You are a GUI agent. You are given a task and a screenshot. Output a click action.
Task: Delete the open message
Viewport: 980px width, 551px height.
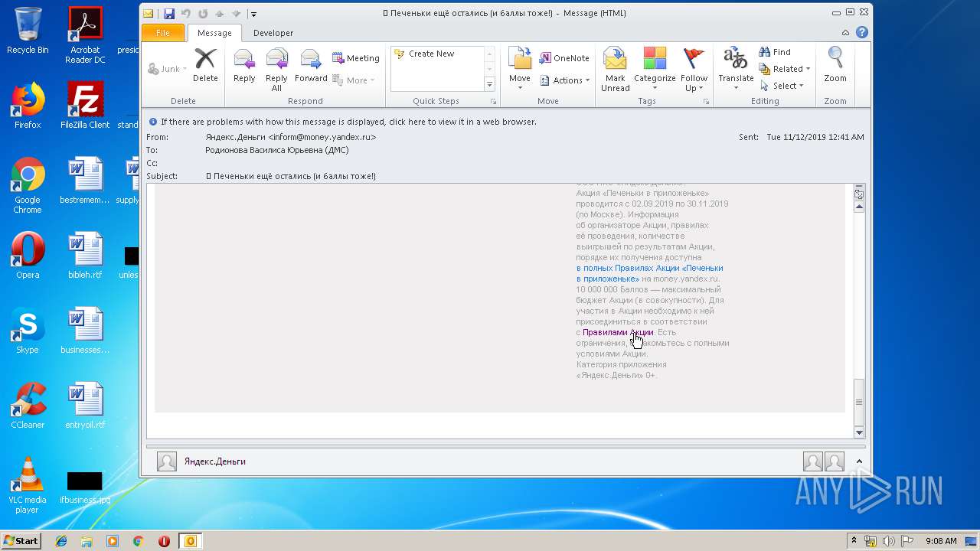point(205,66)
